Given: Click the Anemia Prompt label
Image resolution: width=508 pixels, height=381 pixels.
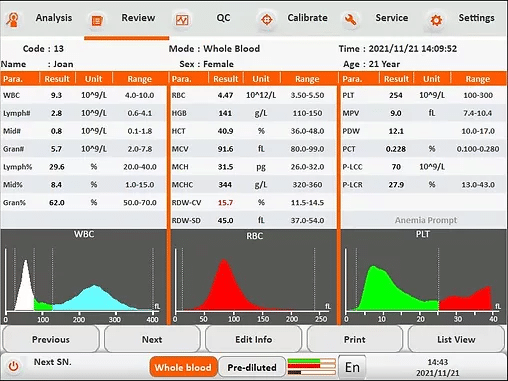Looking at the screenshot, I should click(426, 220).
